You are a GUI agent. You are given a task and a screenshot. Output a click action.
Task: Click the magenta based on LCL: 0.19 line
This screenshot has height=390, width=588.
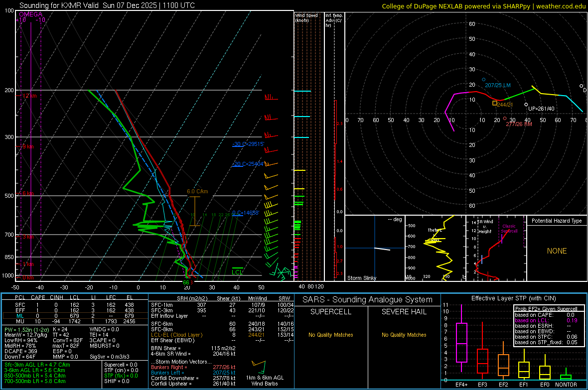(546, 320)
